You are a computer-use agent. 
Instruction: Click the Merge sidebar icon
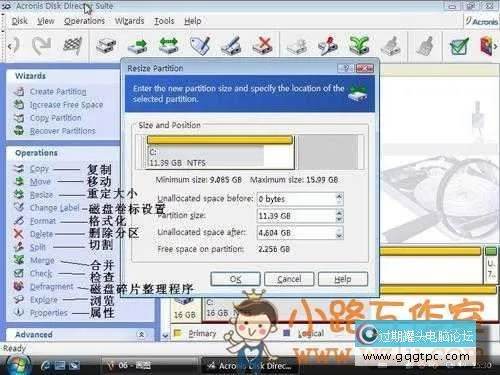[19, 260]
